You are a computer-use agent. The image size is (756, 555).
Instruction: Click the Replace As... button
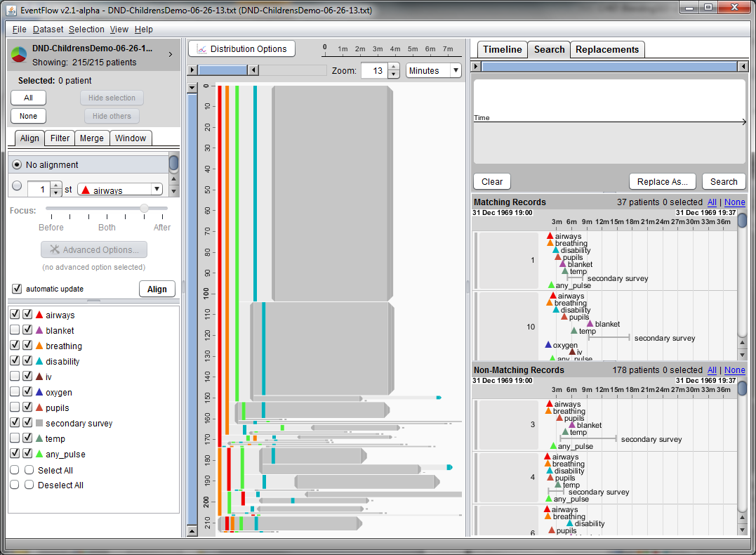662,181
